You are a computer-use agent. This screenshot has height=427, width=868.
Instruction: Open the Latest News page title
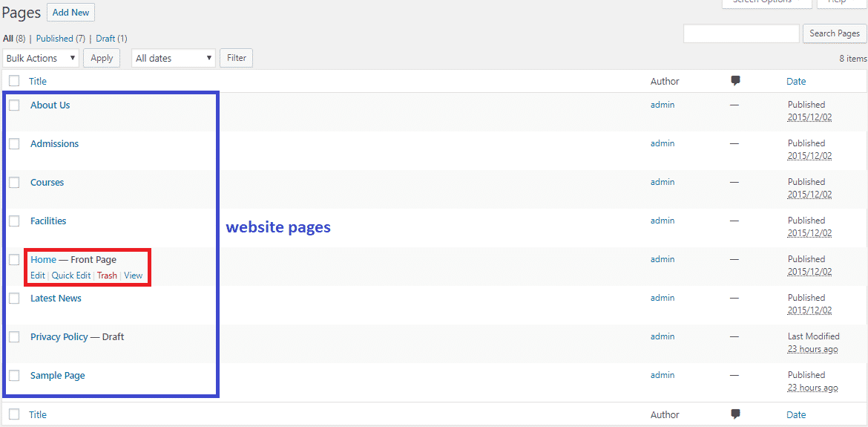point(56,298)
